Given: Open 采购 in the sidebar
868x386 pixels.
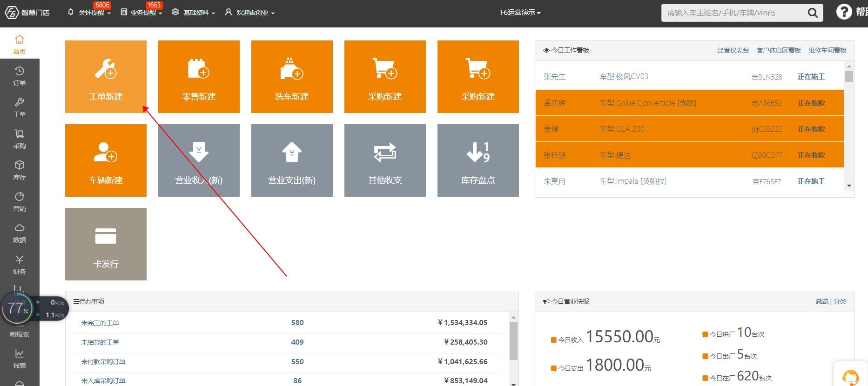Looking at the screenshot, I should click(x=20, y=139).
